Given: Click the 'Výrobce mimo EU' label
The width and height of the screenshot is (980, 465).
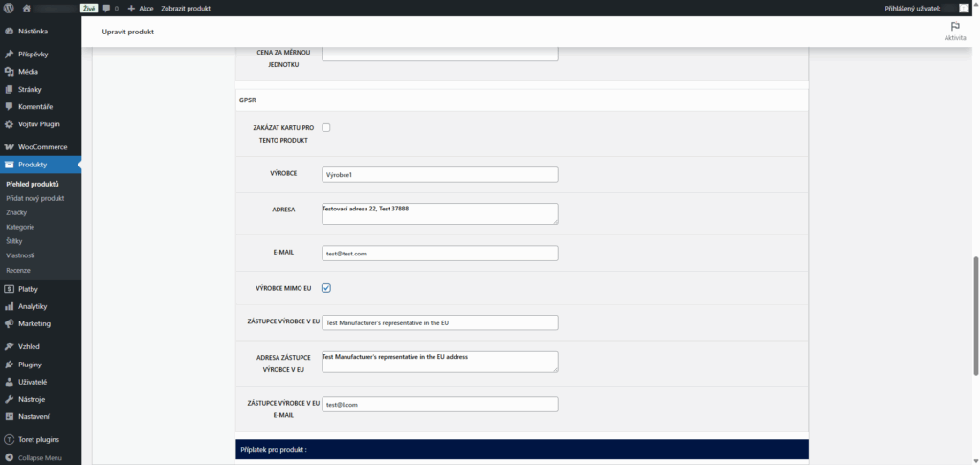Looking at the screenshot, I should 283,288.
